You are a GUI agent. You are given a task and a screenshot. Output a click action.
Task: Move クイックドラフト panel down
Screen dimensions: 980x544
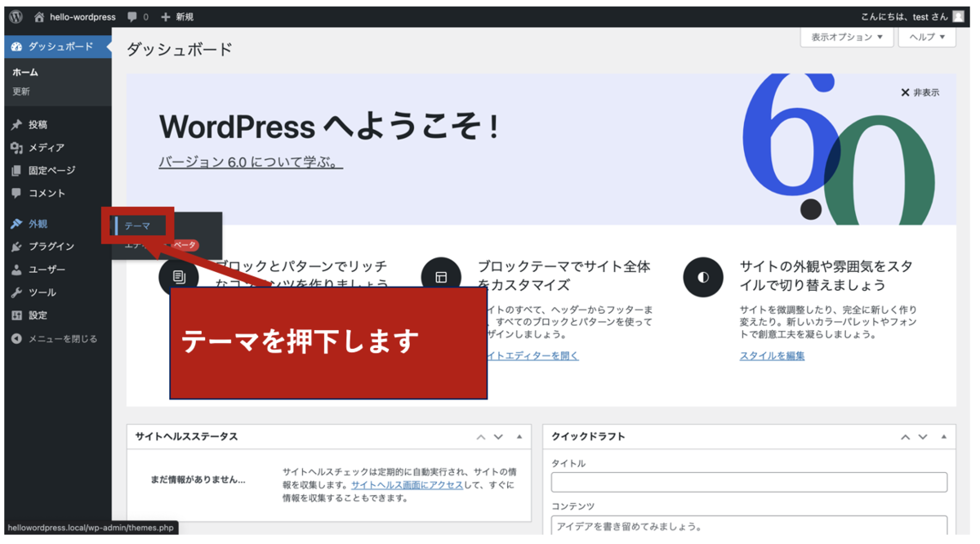point(923,438)
